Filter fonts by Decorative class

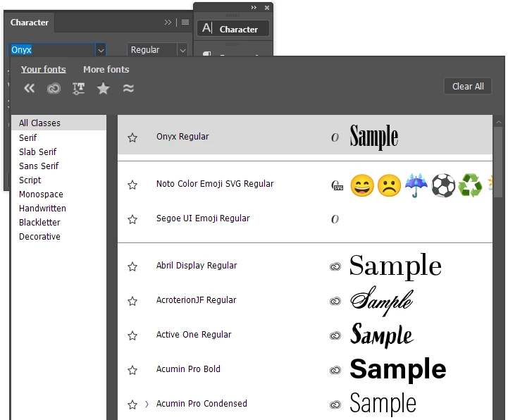pos(39,237)
